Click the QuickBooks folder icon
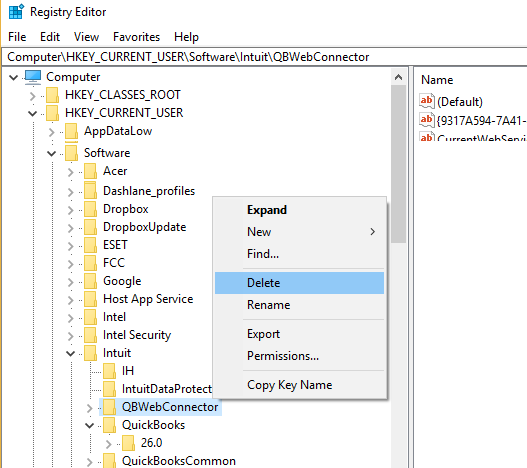527x468 pixels. [109, 425]
